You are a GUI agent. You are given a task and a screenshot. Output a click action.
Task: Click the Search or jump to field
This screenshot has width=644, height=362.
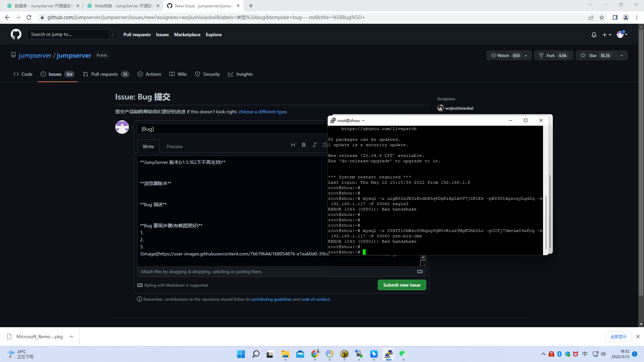point(72,34)
